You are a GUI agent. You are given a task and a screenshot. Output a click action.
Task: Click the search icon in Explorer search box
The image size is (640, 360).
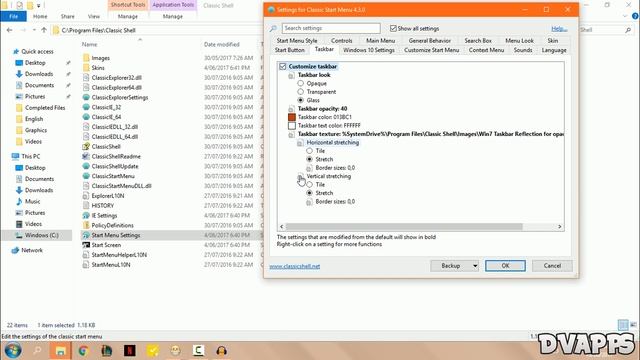tap(628, 30)
